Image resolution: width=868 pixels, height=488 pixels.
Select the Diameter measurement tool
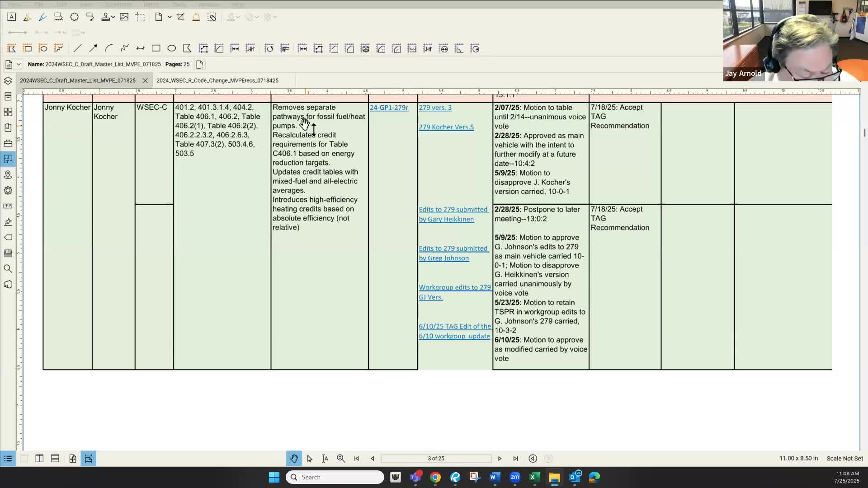tap(443, 48)
